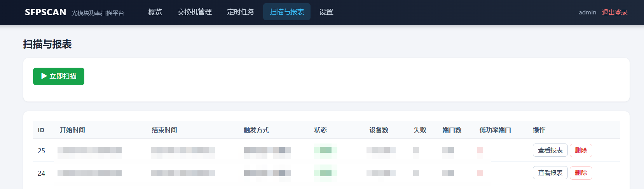Viewport: 644px width, 189px height.
Task: Click ID cell 24
Action: (x=41, y=173)
